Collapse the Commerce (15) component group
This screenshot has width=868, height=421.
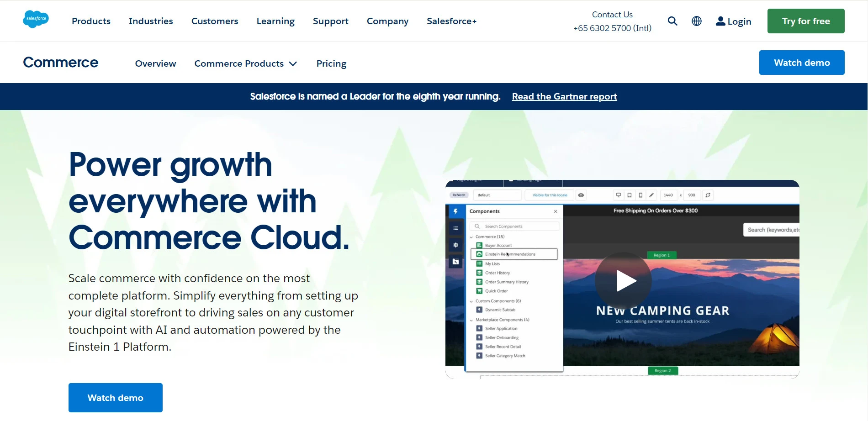[471, 237]
